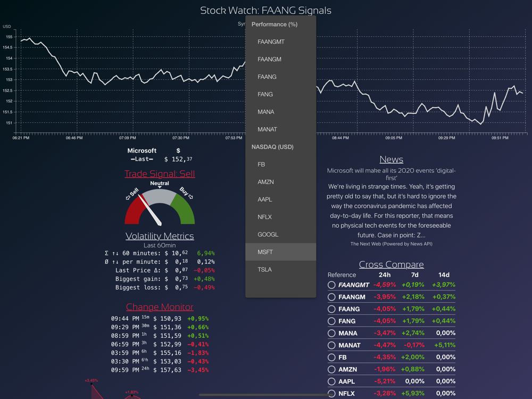Viewport: 532px width, 399px height.
Task: Click the 03:59 PM 6h change row
Action: pos(160,353)
